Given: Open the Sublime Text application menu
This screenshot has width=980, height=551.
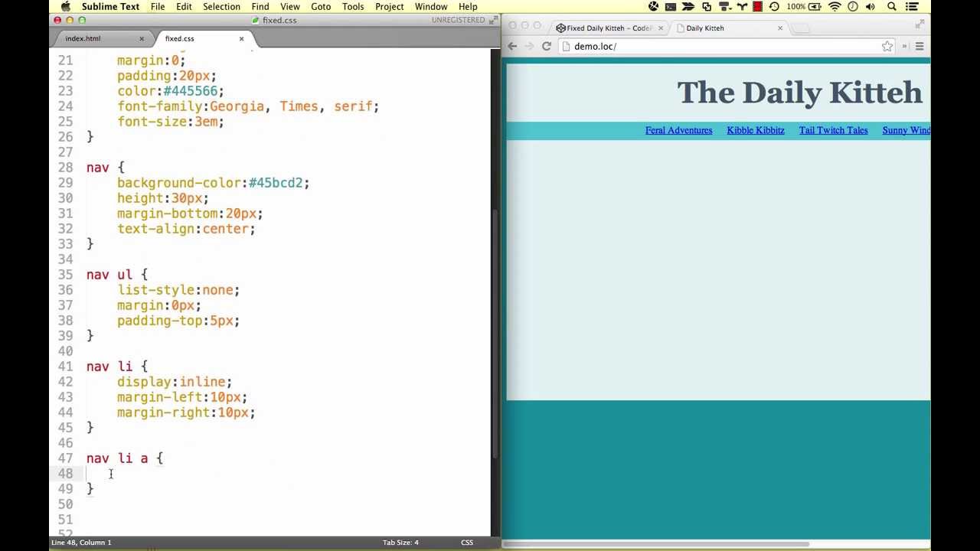Looking at the screenshot, I should pyautogui.click(x=110, y=6).
